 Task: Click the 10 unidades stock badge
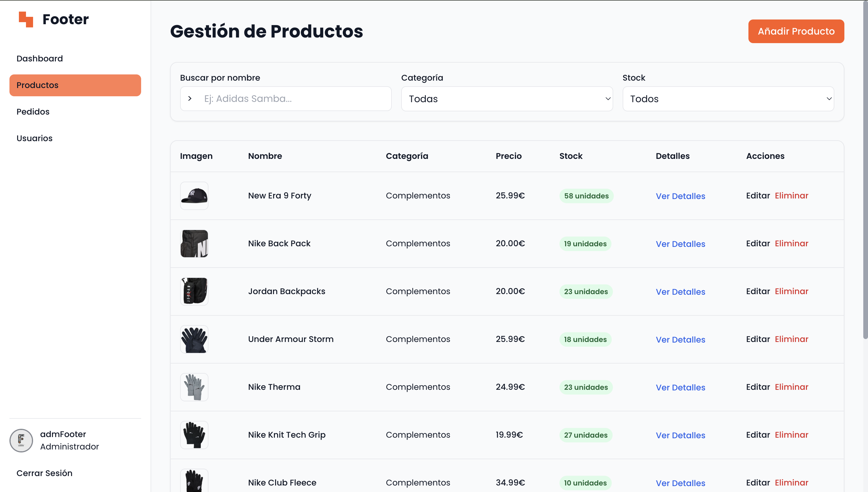pos(585,483)
